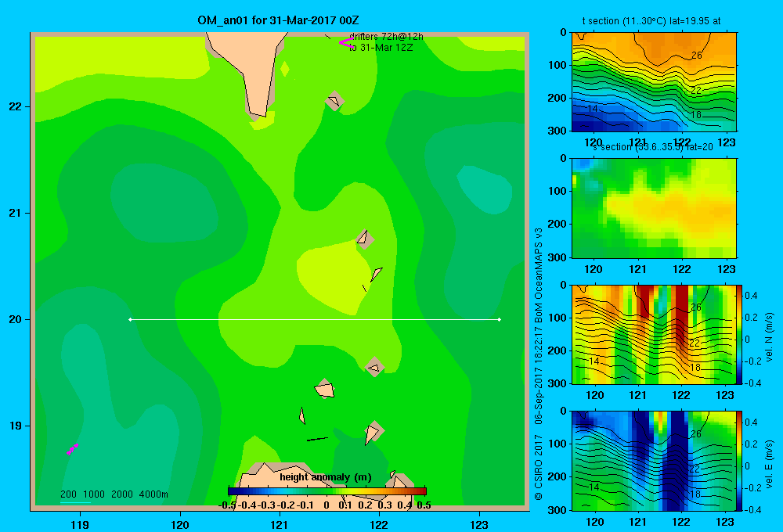Screen dimensions: 783x532
Task: Click the '18' contour label in the vel. N panel
Action: 695,368
